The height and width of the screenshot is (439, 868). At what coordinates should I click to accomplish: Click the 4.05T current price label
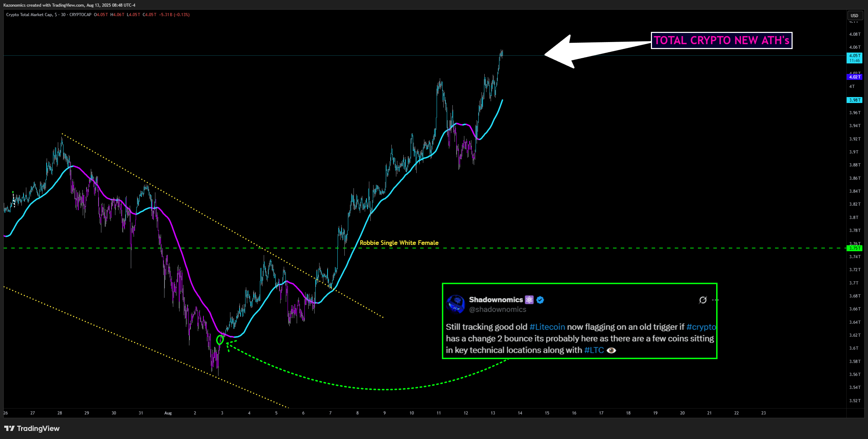coord(854,56)
